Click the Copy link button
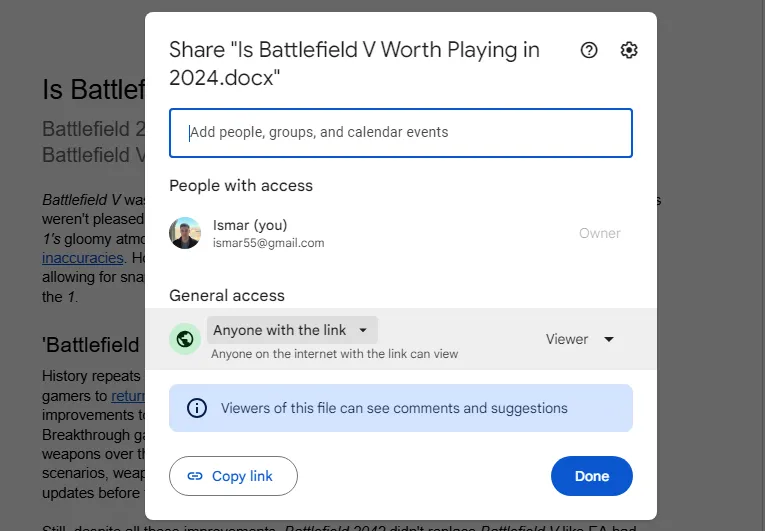 point(233,476)
